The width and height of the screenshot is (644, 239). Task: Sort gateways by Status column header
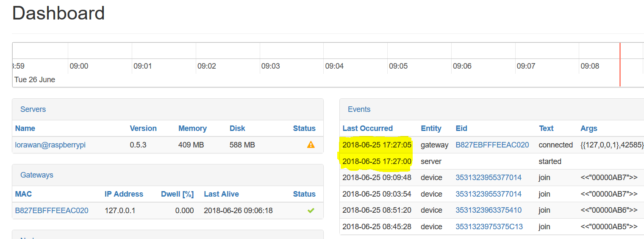[304, 194]
